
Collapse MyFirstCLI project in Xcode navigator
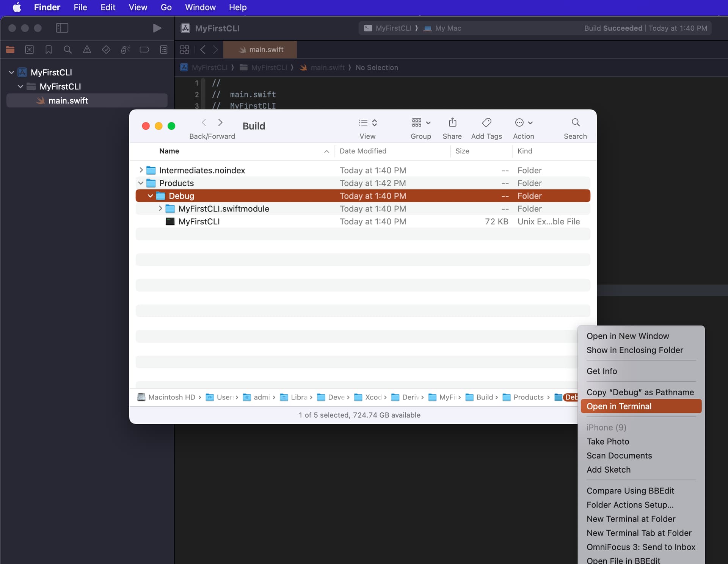pos(11,72)
